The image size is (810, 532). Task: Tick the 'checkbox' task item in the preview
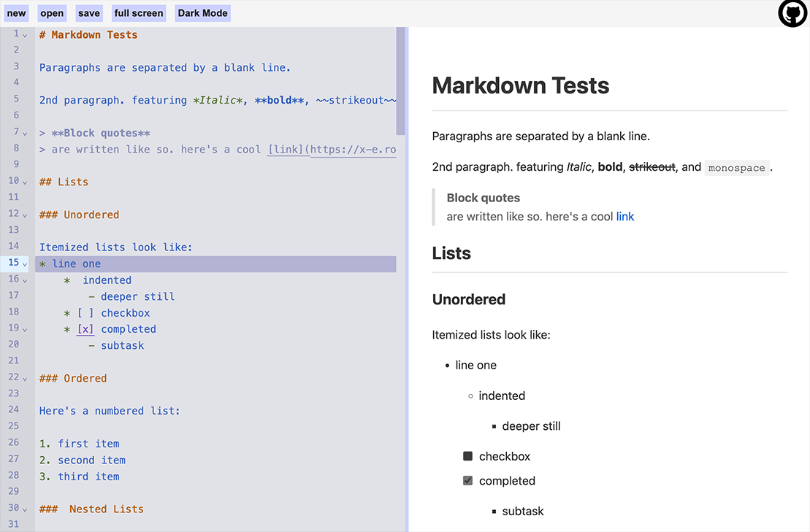(x=468, y=456)
